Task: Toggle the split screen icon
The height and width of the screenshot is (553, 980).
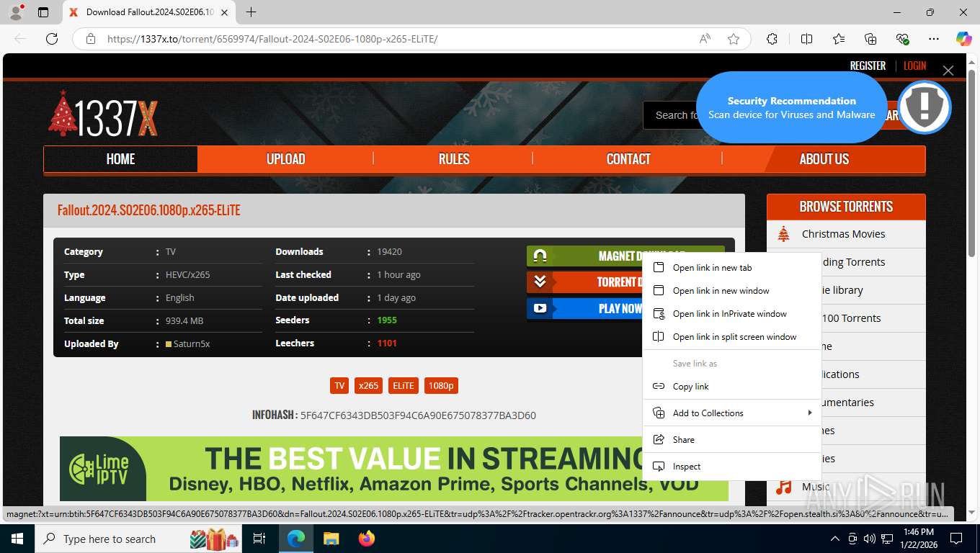Action: click(807, 39)
